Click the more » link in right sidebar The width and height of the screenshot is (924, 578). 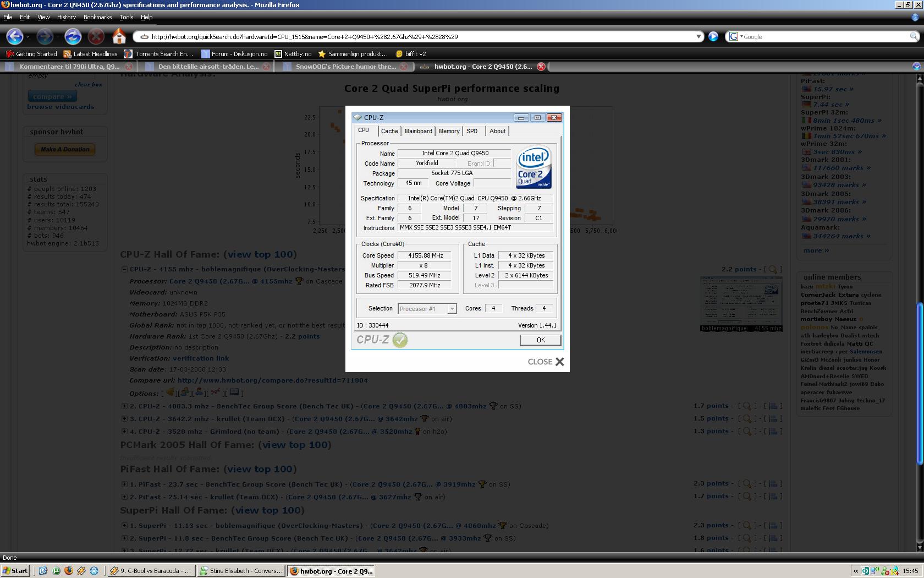[816, 250]
